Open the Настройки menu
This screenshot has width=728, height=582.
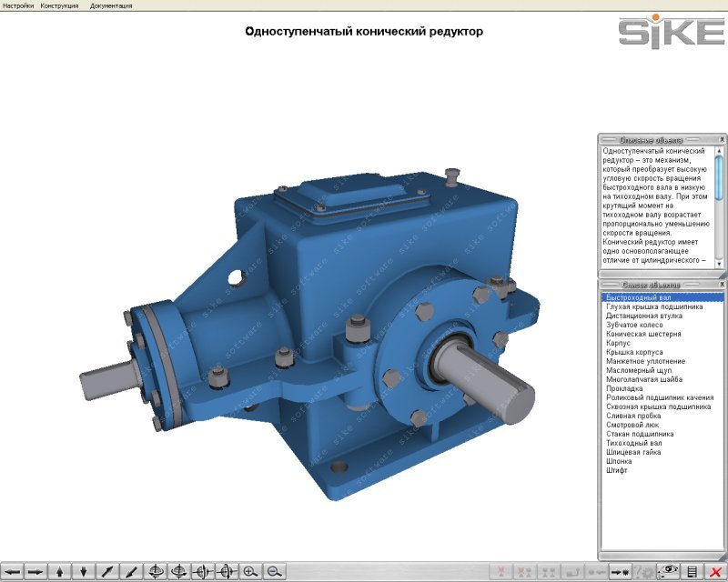pos(18,5)
